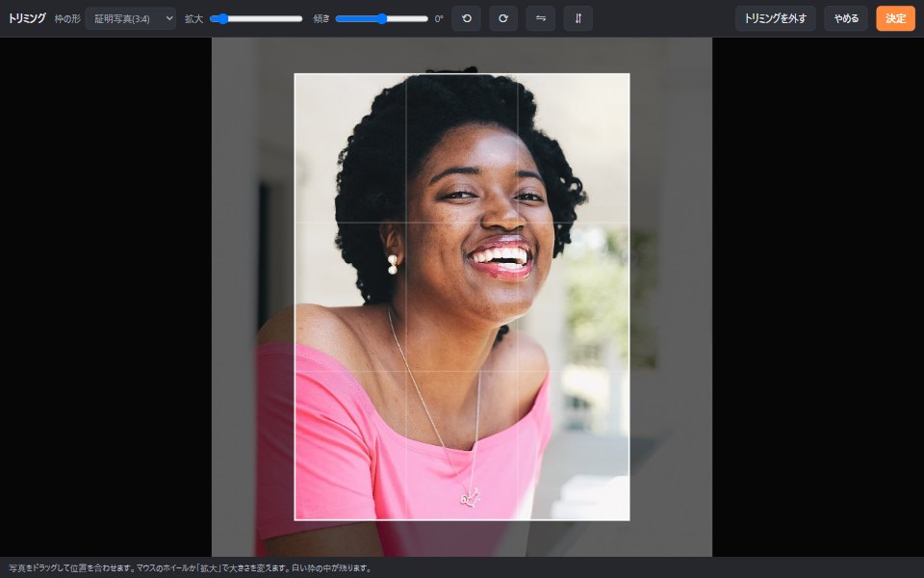Flip the photo horizontally
Screen dimensions: 924x578
pos(540,18)
